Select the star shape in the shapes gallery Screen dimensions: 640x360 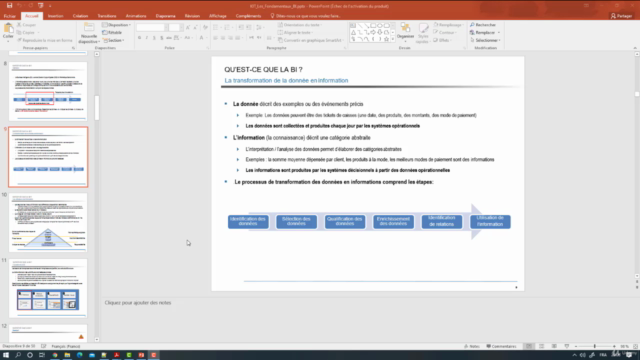[x=386, y=39]
